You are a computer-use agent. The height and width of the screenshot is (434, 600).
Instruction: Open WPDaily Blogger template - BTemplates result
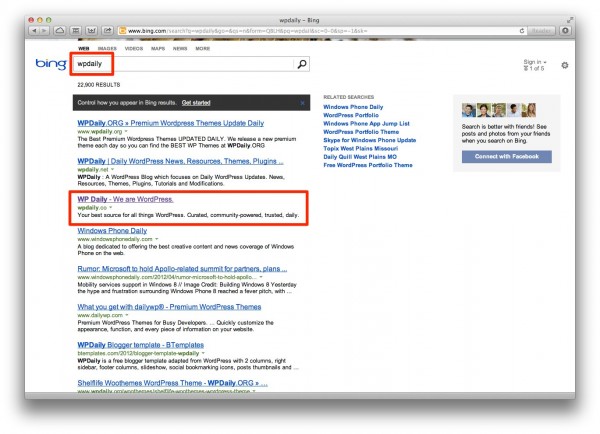coord(140,345)
